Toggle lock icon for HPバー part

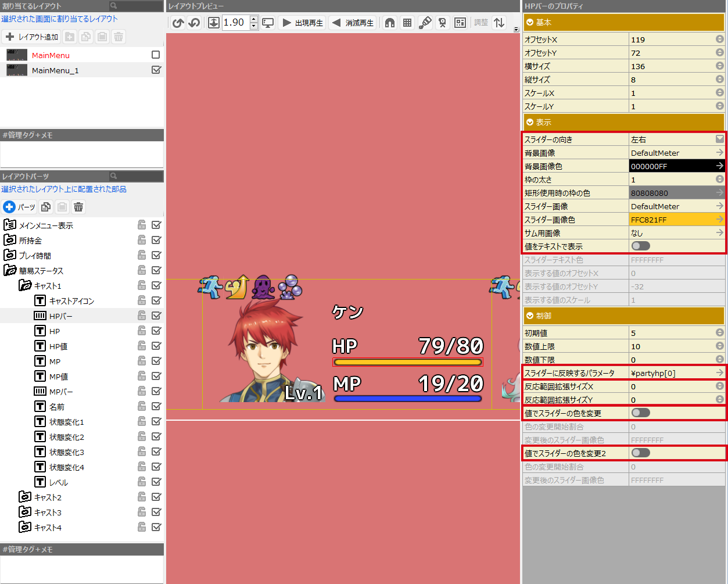tap(141, 316)
